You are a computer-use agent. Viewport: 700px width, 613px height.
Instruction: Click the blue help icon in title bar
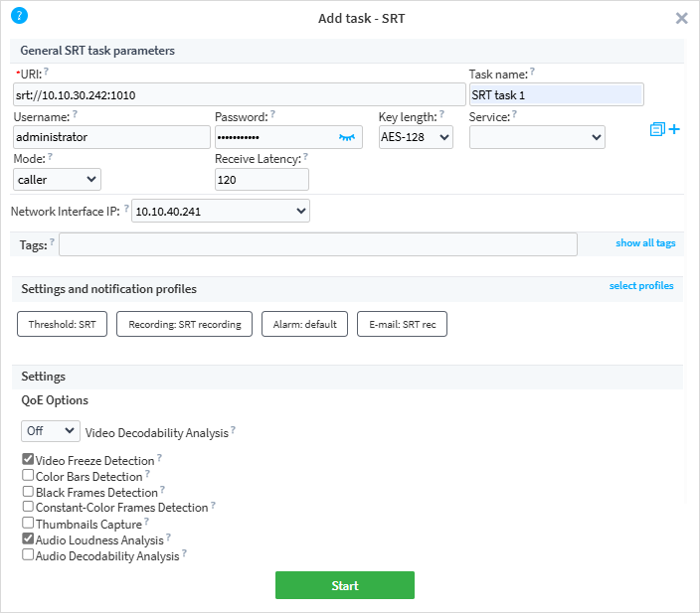(18, 16)
